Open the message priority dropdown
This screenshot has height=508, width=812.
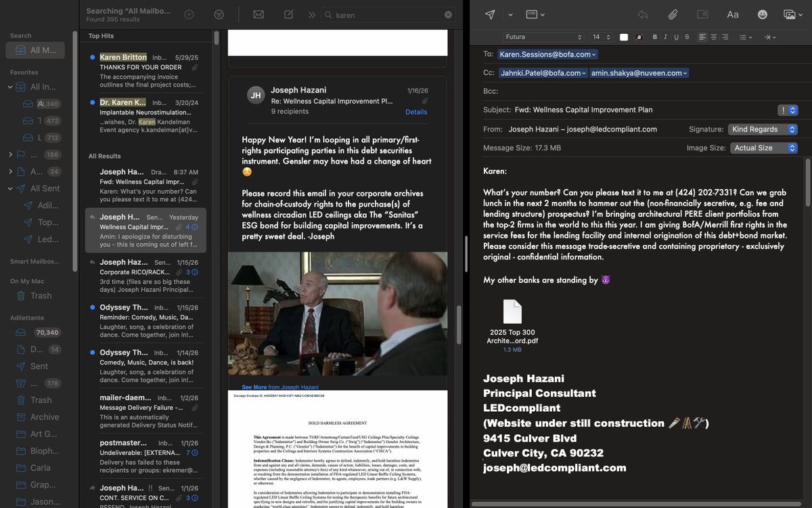tap(788, 110)
